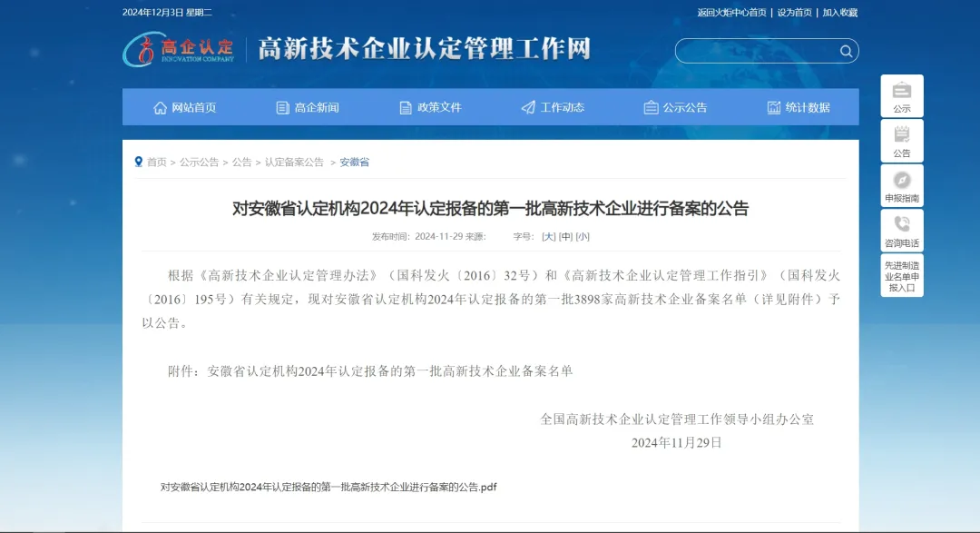Set font size to large [大]

[x=548, y=236]
